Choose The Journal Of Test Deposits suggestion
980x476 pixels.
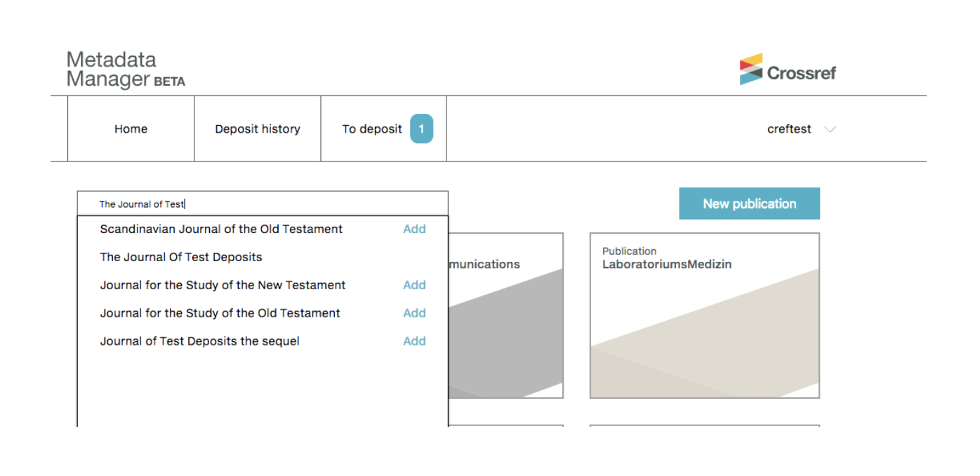(x=181, y=257)
